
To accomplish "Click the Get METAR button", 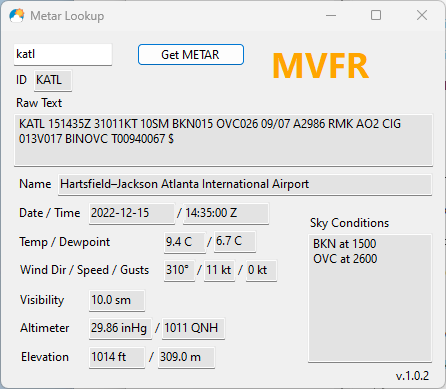I will (x=191, y=54).
